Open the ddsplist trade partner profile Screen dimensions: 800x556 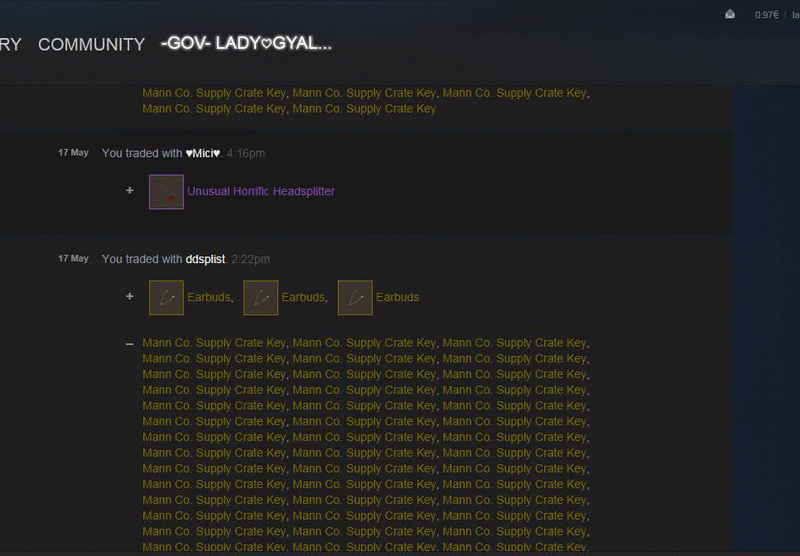(205, 259)
